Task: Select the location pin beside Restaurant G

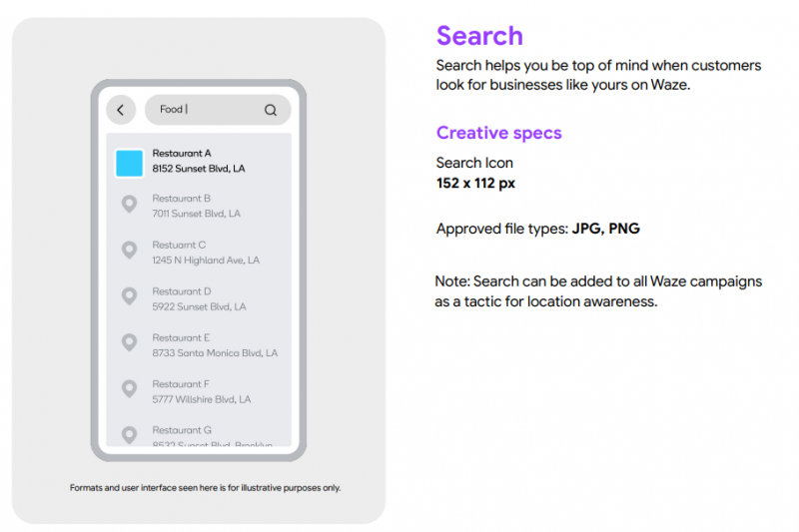Action: [x=129, y=434]
